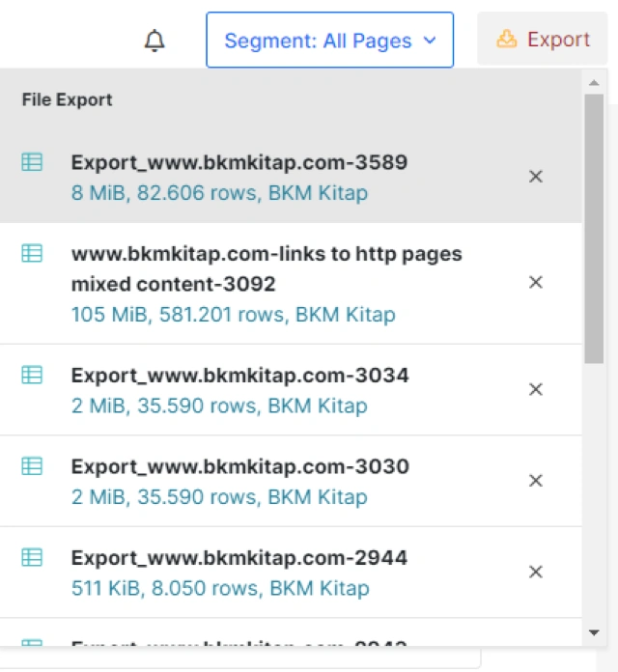Dismiss Export_www.bkmkitap.com-3030 with X icon

pyautogui.click(x=536, y=481)
